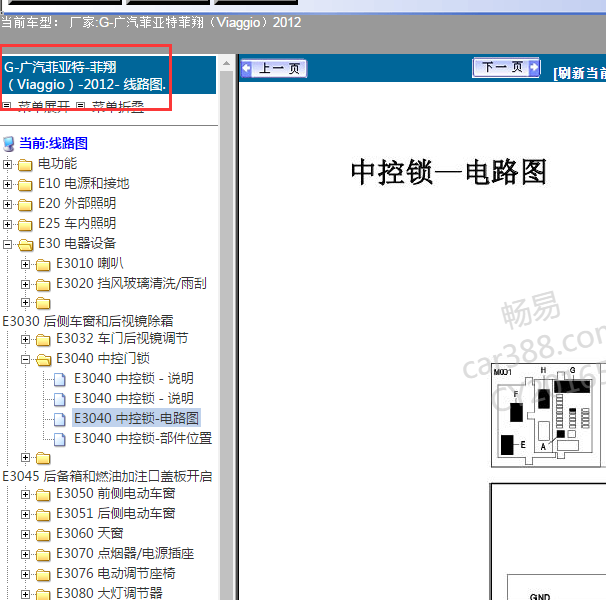The width and height of the screenshot is (606, 600).
Task: Click the open E30 电器设备 folder icon
Action: pyautogui.click(x=26, y=245)
